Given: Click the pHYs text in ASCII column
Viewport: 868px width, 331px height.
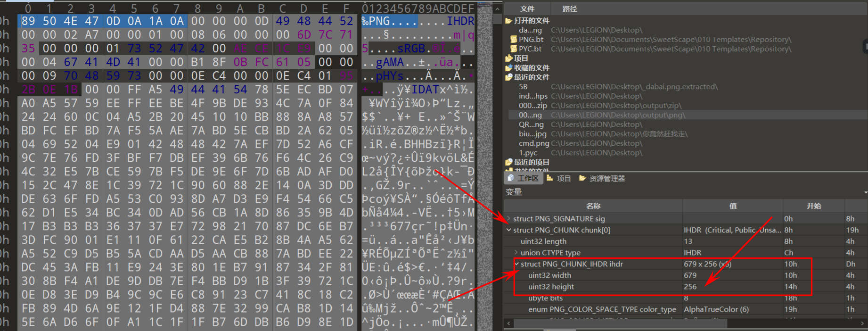Looking at the screenshot, I should click(x=390, y=76).
